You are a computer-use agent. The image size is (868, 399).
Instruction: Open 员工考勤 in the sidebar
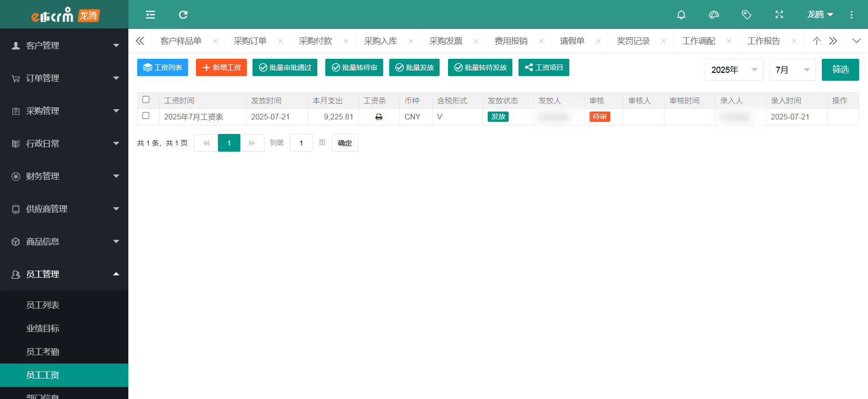pos(43,352)
